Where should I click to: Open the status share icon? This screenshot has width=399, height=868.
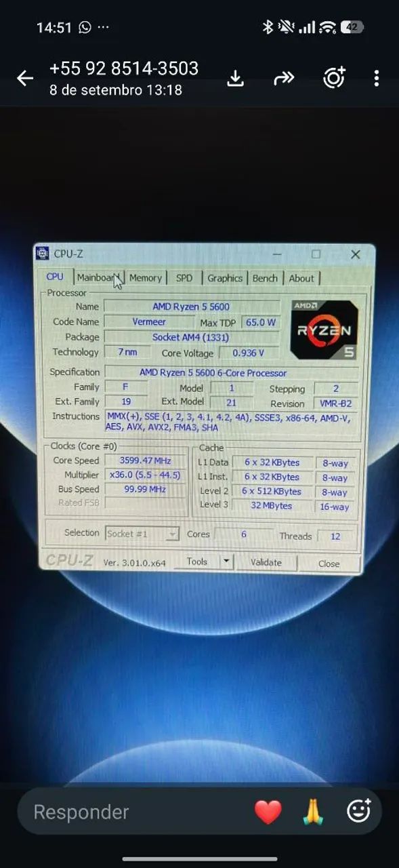(334, 78)
